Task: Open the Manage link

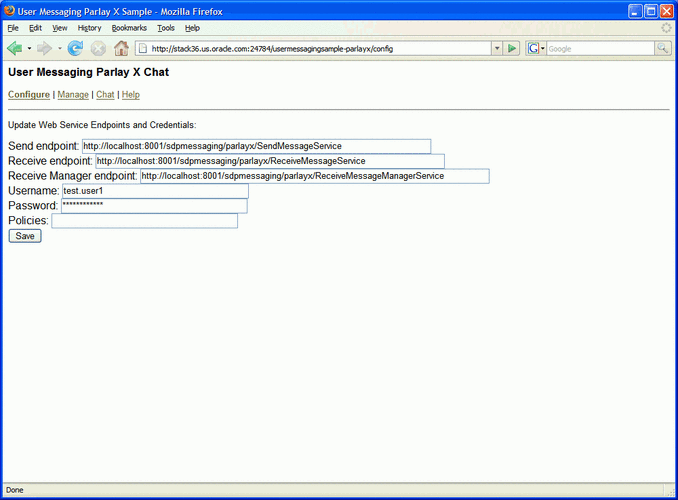Action: pyautogui.click(x=73, y=95)
